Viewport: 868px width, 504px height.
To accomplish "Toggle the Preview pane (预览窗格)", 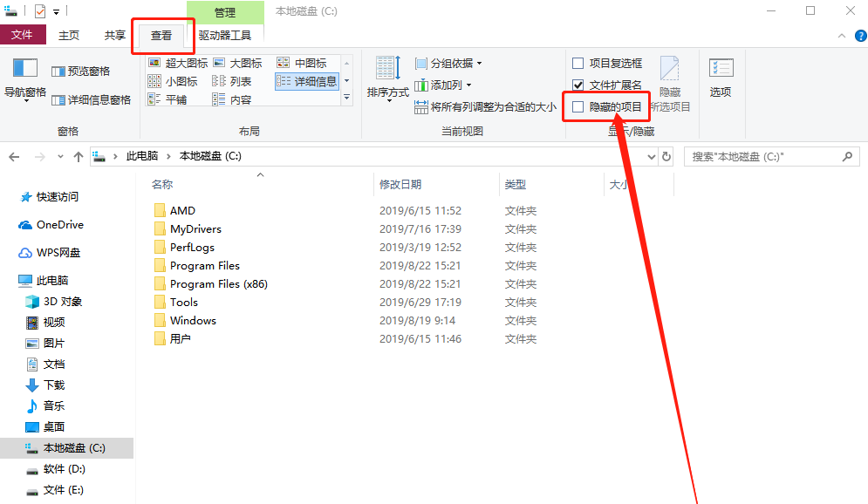I will coord(81,72).
